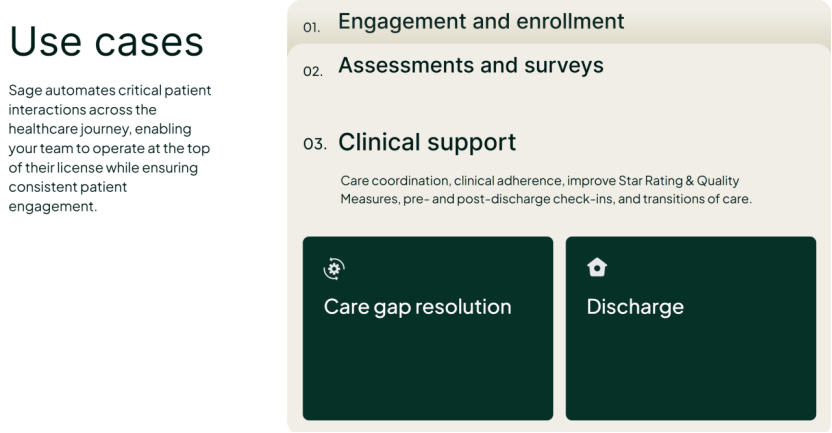Collapse the Clinical support section heading
The image size is (832, 433).
427,142
